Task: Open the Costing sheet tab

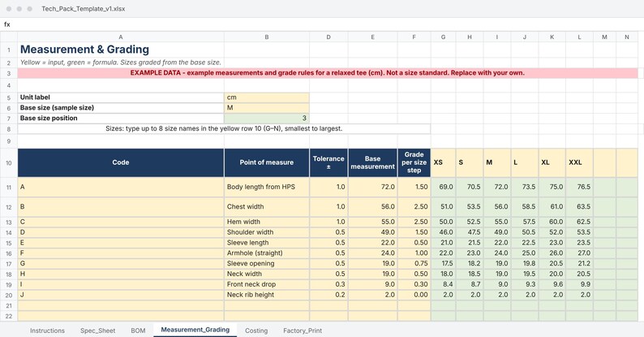Action: [x=256, y=331]
